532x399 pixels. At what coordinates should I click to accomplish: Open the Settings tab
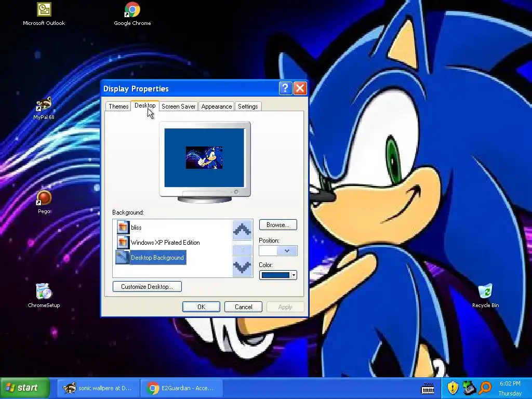(x=248, y=107)
